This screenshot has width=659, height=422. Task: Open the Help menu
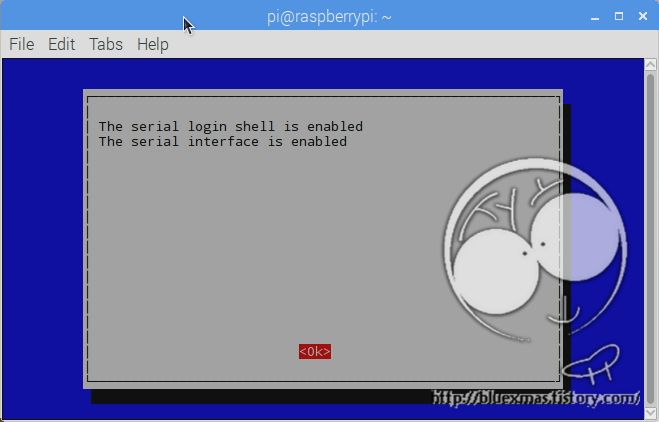[x=153, y=44]
